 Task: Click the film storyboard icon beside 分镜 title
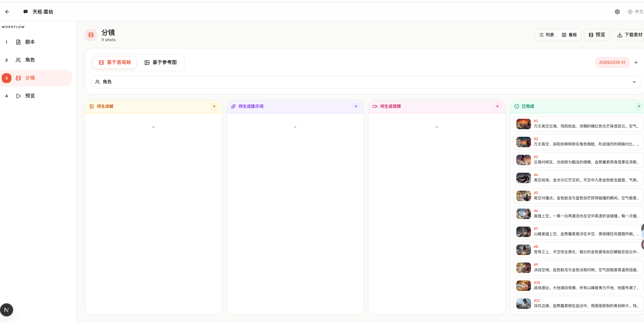tap(91, 35)
